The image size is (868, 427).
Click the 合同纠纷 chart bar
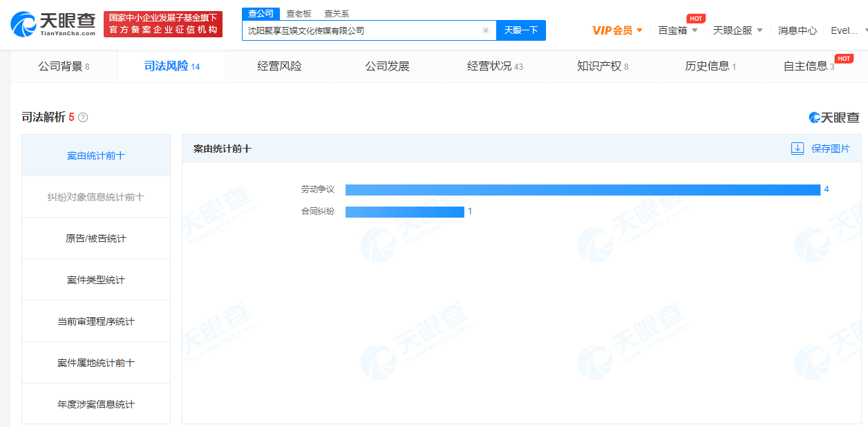point(405,211)
